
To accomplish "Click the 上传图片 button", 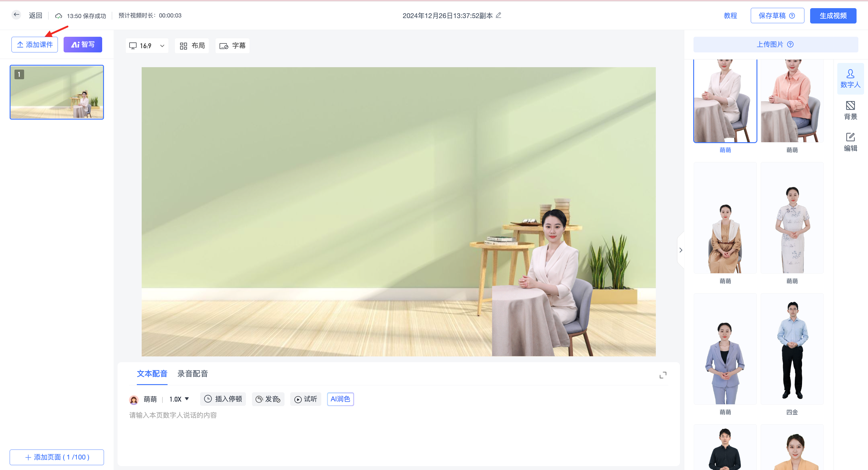I will 775,45.
